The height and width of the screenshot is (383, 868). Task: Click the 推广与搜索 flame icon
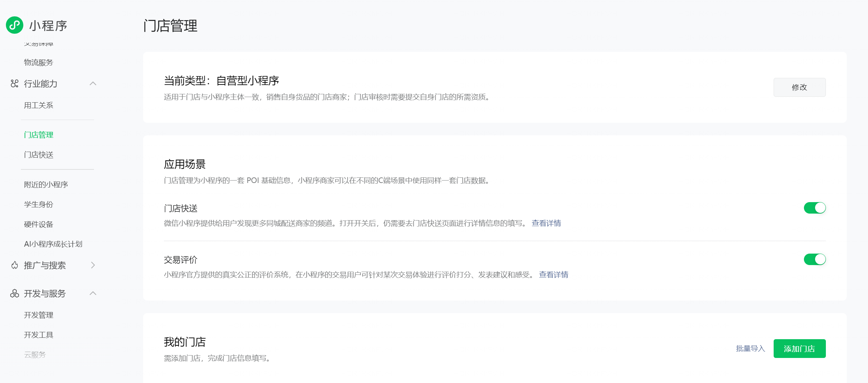click(14, 265)
